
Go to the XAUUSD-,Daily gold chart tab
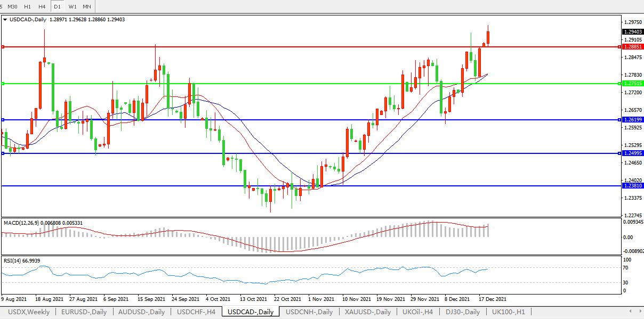pyautogui.click(x=367, y=312)
